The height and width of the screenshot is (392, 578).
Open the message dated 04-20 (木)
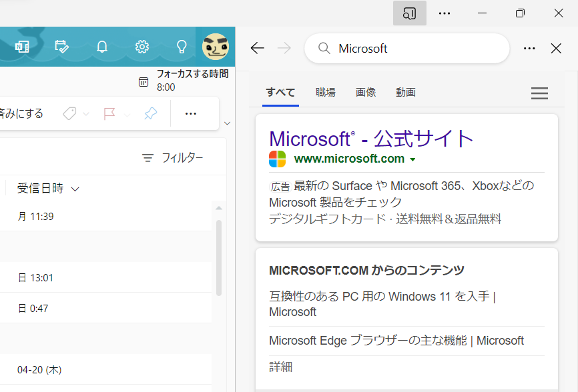click(106, 369)
